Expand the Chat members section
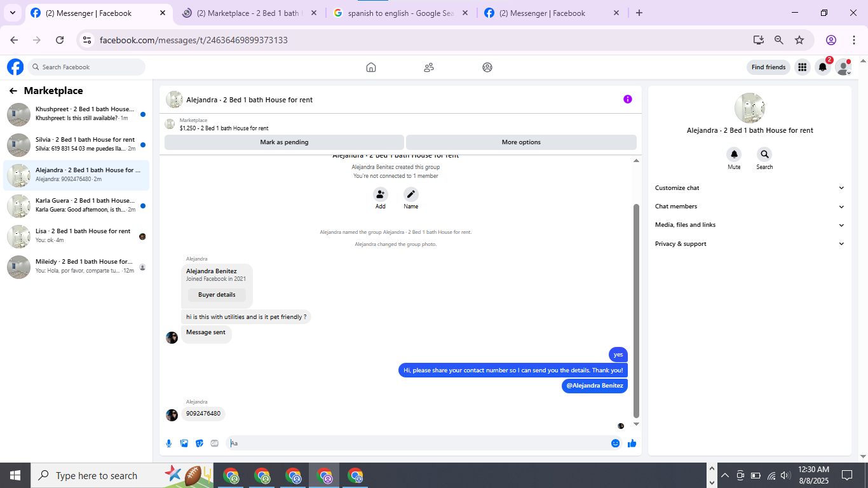The width and height of the screenshot is (868, 488). coord(750,207)
